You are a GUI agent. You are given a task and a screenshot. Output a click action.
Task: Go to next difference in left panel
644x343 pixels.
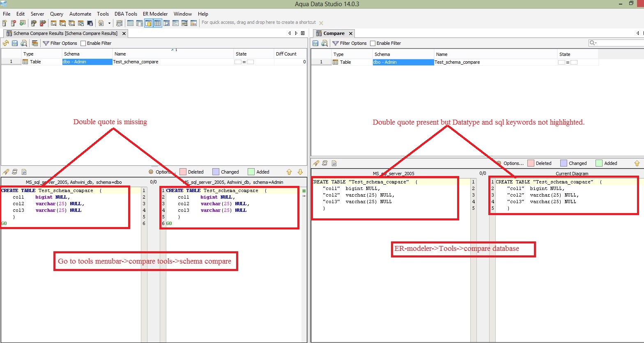click(300, 172)
